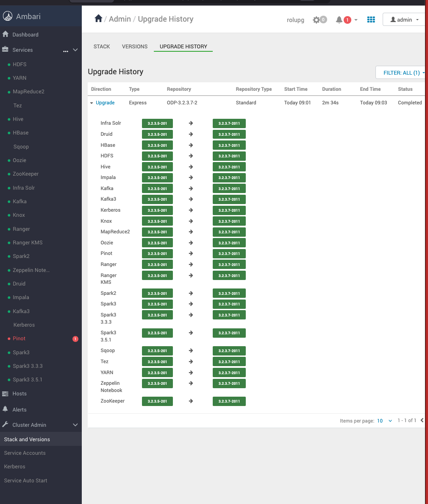This screenshot has width=428, height=504.
Task: Open Hosts from the sidebar
Action: pos(19,393)
